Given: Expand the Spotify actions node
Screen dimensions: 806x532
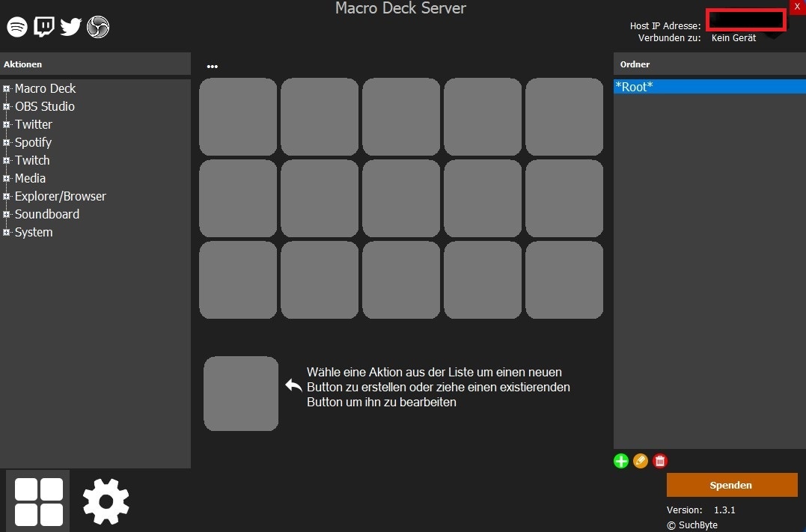Looking at the screenshot, I should pyautogui.click(x=6, y=143).
